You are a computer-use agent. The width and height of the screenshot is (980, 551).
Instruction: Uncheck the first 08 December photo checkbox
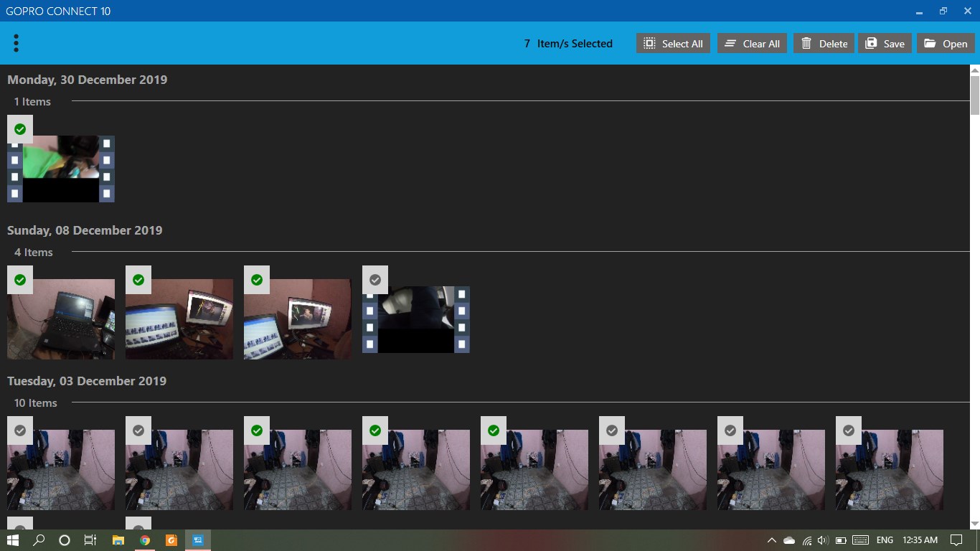point(20,280)
